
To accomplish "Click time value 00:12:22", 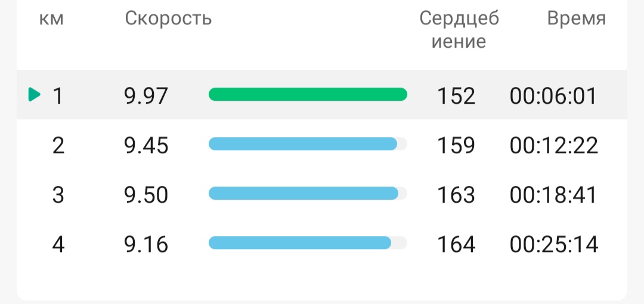I will (554, 145).
